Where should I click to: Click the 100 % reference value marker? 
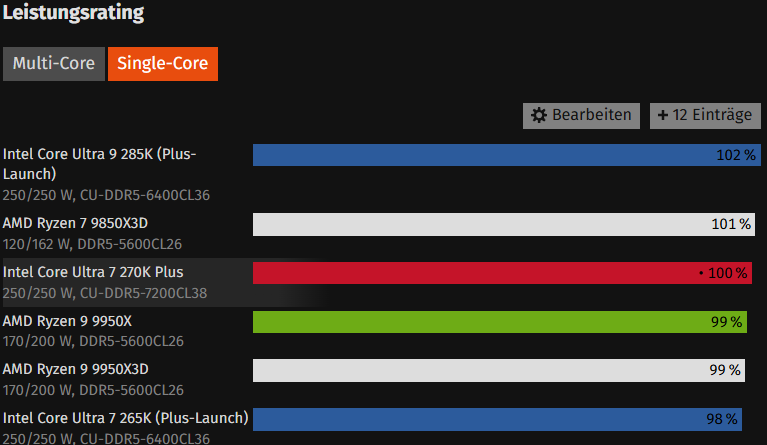(723, 273)
